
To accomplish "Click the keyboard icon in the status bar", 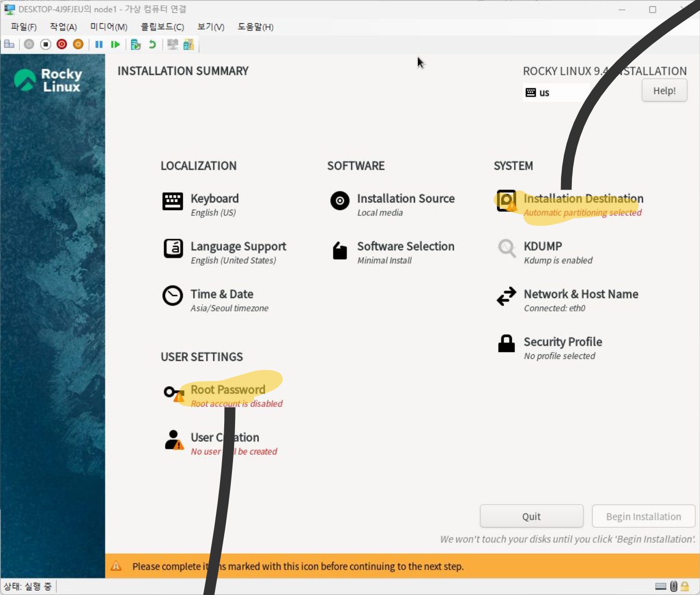I will (661, 586).
